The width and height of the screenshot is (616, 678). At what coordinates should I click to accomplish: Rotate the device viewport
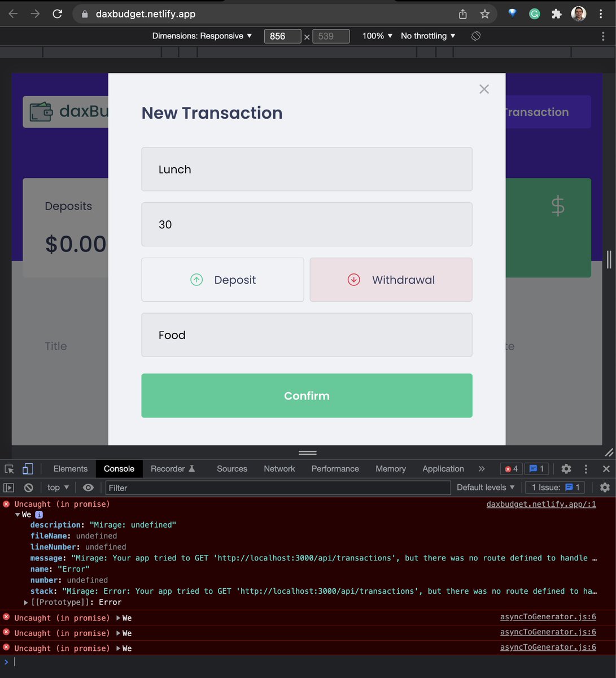point(476,36)
